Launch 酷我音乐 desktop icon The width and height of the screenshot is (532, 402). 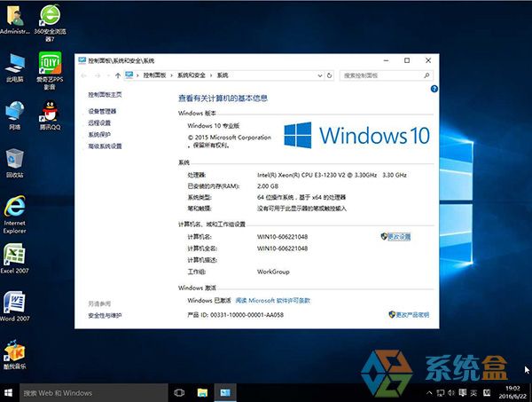click(x=14, y=354)
